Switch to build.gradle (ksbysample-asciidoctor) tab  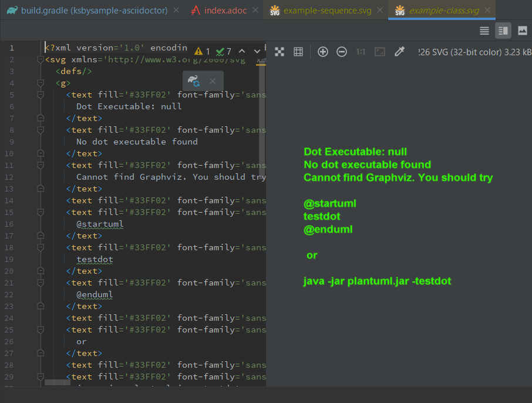[87, 11]
